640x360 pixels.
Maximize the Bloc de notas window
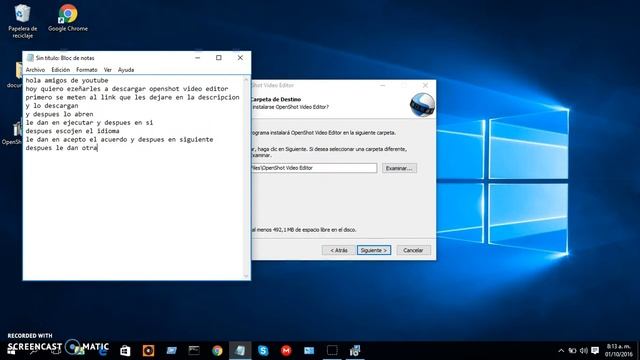pyautogui.click(x=219, y=58)
